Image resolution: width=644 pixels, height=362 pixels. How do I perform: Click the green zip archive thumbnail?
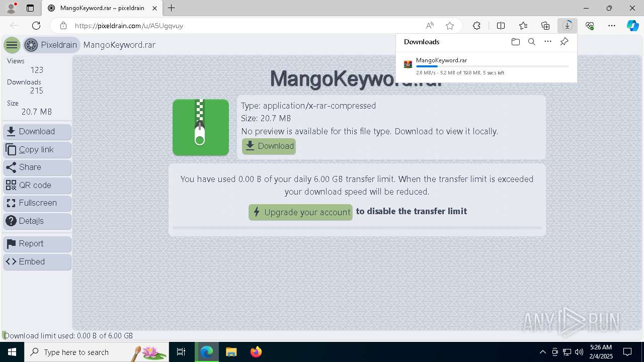pos(201,128)
